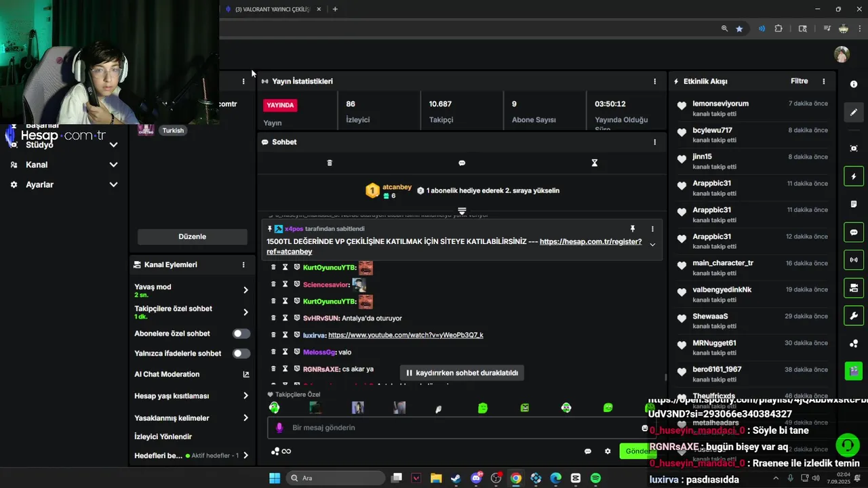868x488 pixels.
Task: Open Yasaklanmış kelimeler chevron
Action: coord(245,418)
